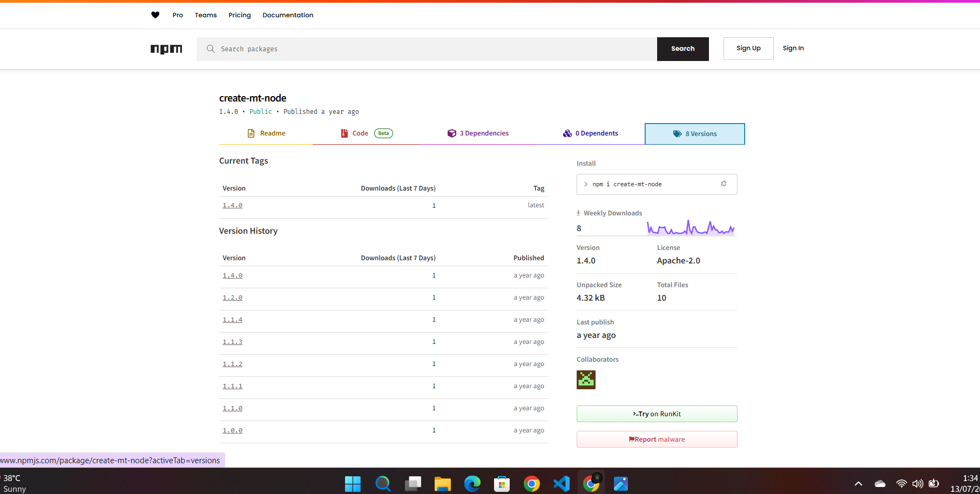The height and width of the screenshot is (494, 980).
Task: Click the collaborator avatar
Action: click(586, 380)
